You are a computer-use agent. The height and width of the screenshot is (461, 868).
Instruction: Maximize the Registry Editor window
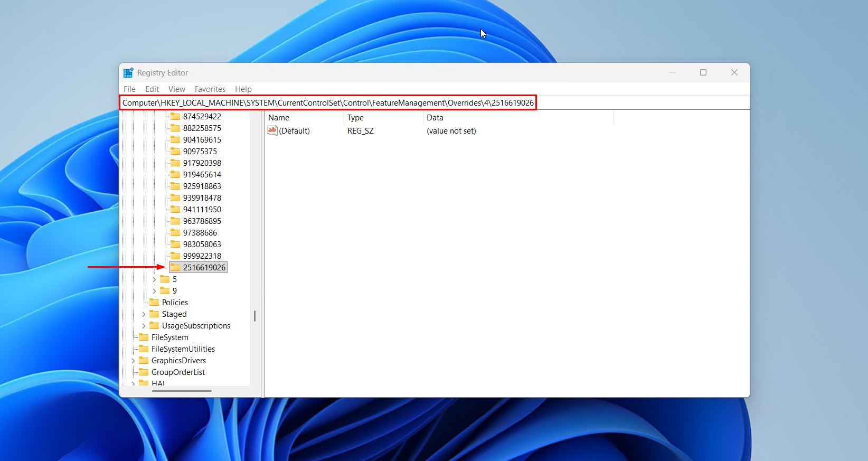[703, 72]
